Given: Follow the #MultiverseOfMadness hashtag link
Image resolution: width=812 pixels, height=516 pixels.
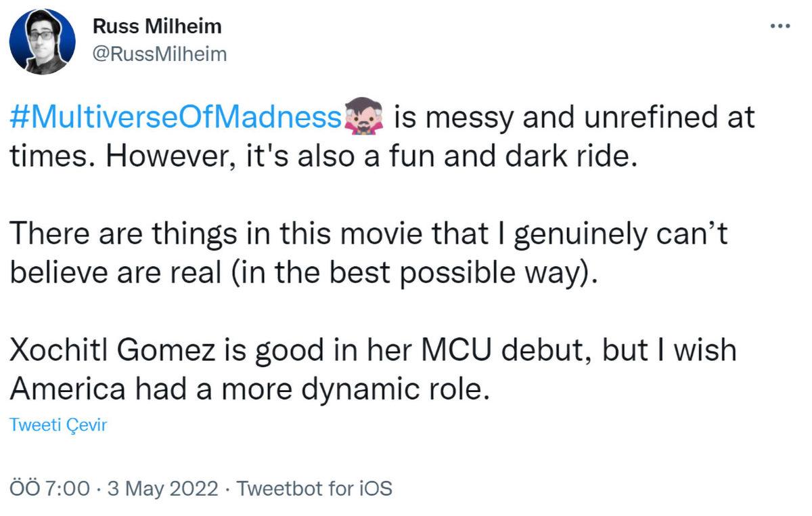Looking at the screenshot, I should 175,118.
